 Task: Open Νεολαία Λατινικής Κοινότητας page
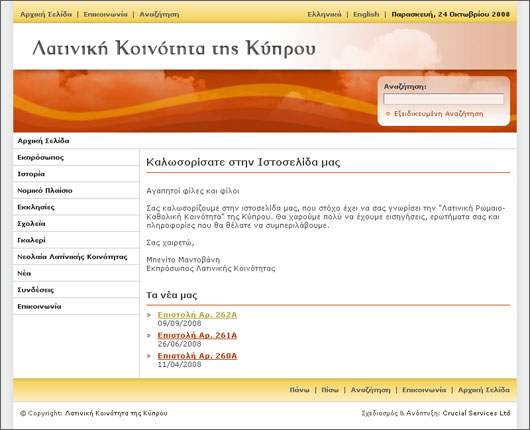pos(72,257)
